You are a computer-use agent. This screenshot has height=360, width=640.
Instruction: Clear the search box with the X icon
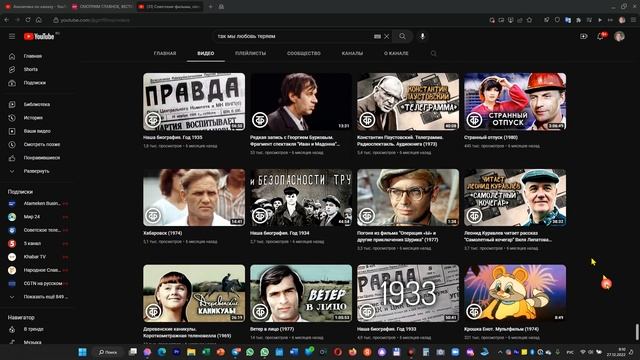coord(387,36)
